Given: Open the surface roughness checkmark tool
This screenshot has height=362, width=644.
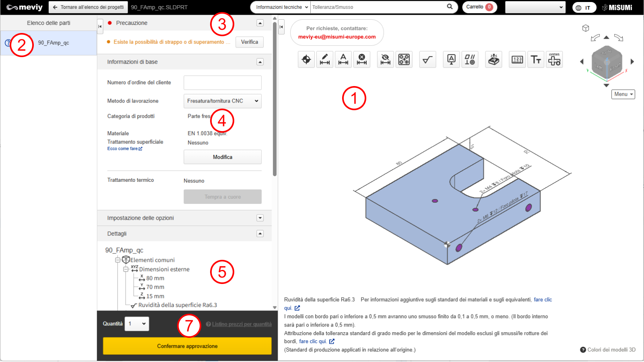Looking at the screenshot, I should [x=427, y=60].
